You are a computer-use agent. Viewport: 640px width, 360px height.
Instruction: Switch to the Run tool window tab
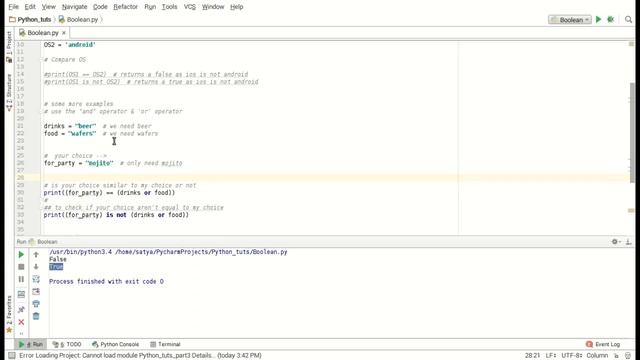pyautogui.click(x=31, y=344)
